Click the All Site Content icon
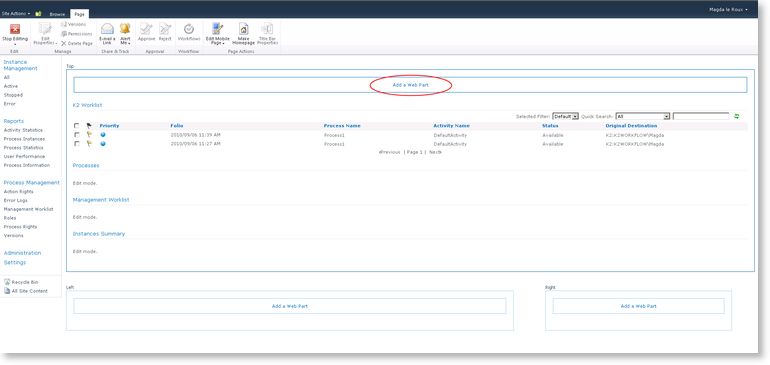 click(x=7, y=291)
